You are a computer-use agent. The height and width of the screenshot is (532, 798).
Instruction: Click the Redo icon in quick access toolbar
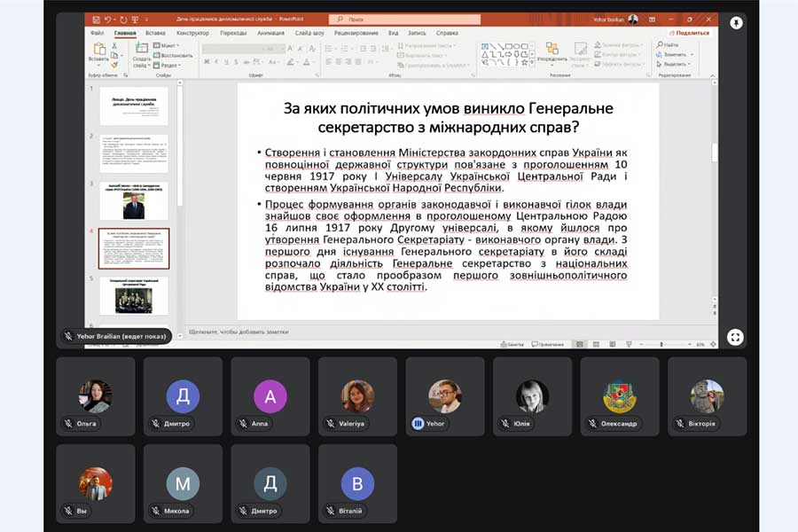(x=122, y=20)
